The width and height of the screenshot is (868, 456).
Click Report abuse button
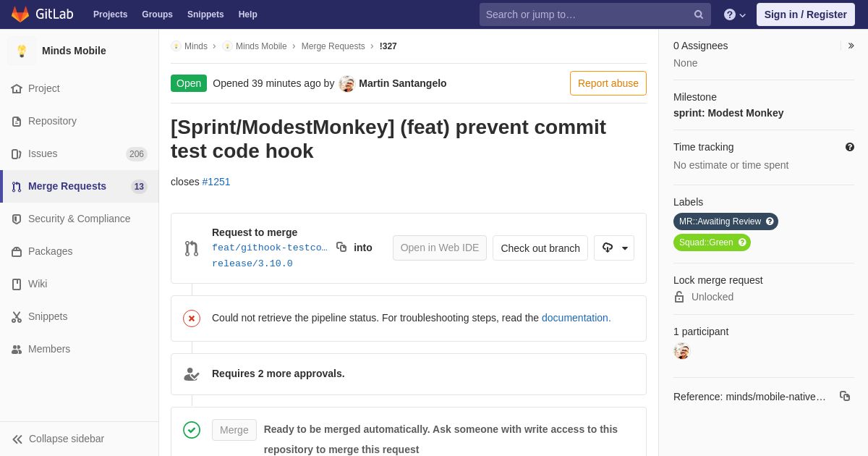608,83
